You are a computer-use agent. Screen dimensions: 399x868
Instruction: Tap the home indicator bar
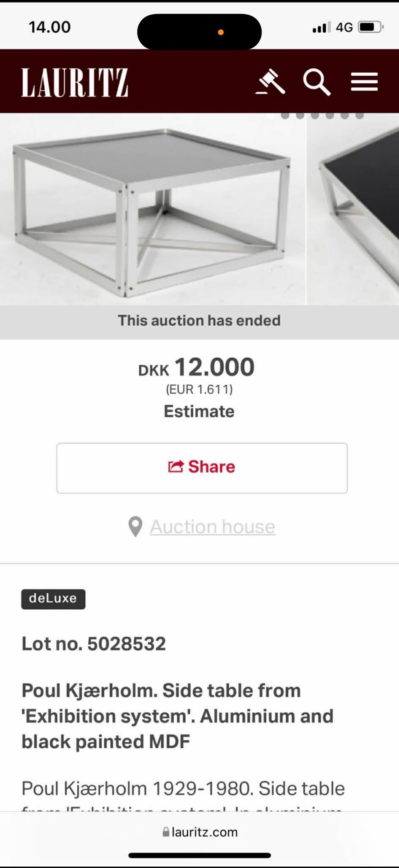(x=199, y=856)
